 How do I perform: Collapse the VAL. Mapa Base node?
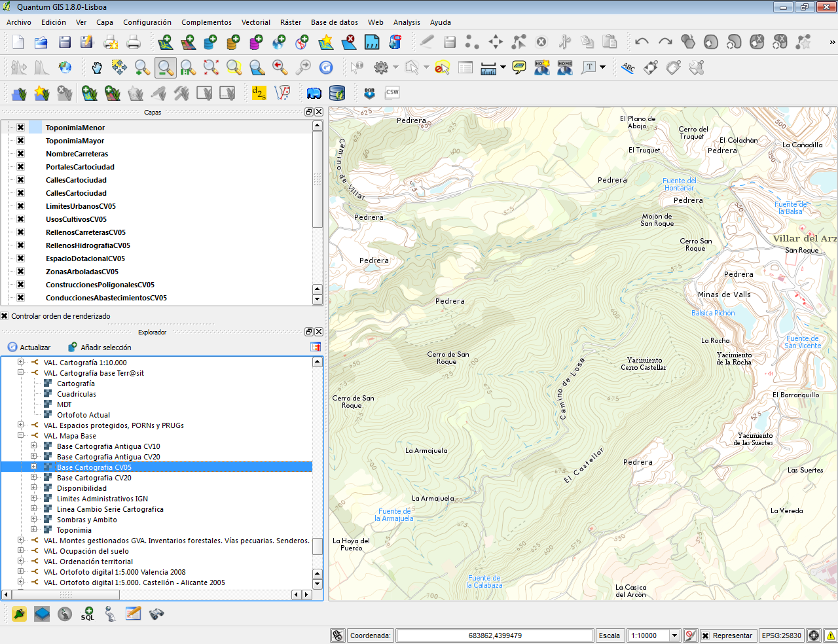point(20,436)
